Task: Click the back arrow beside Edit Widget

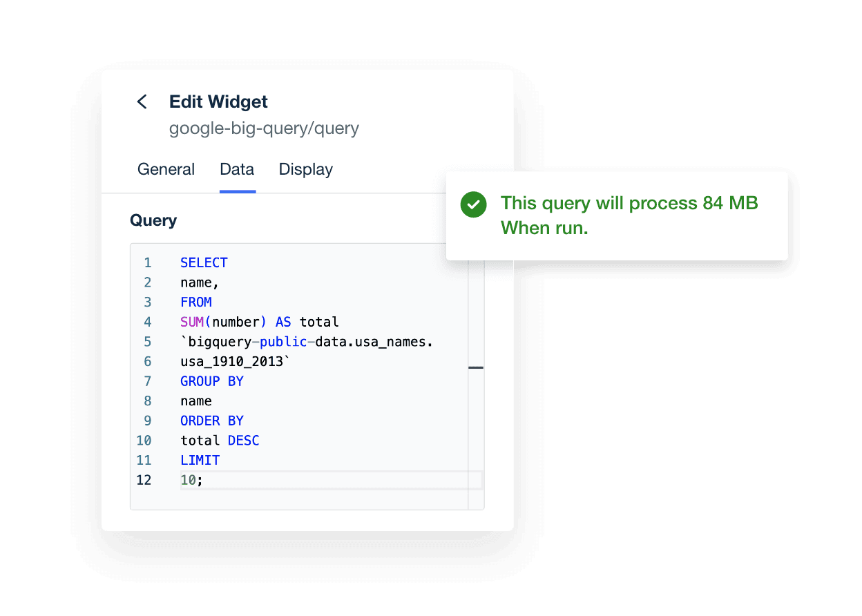Action: [x=142, y=102]
